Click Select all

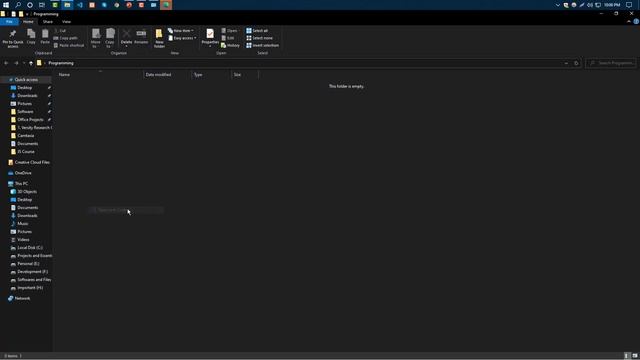coord(257,31)
